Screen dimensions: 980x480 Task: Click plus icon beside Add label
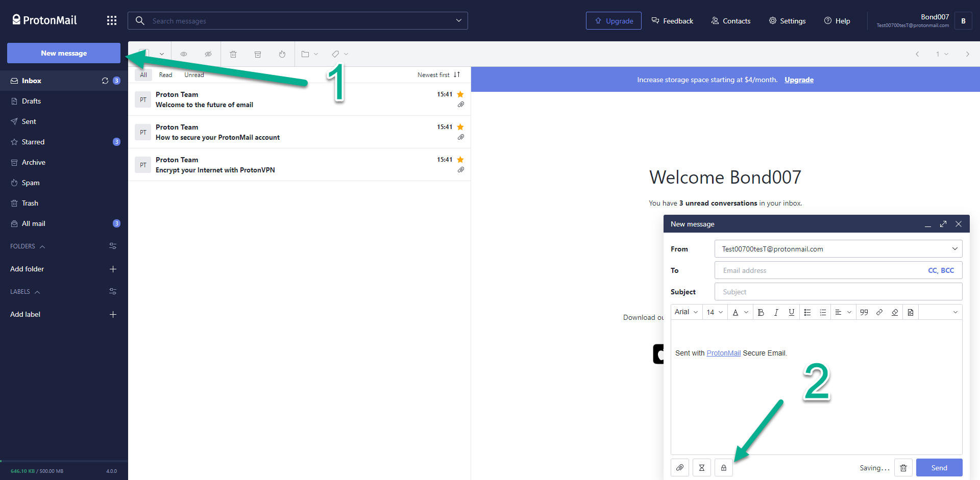(x=113, y=314)
